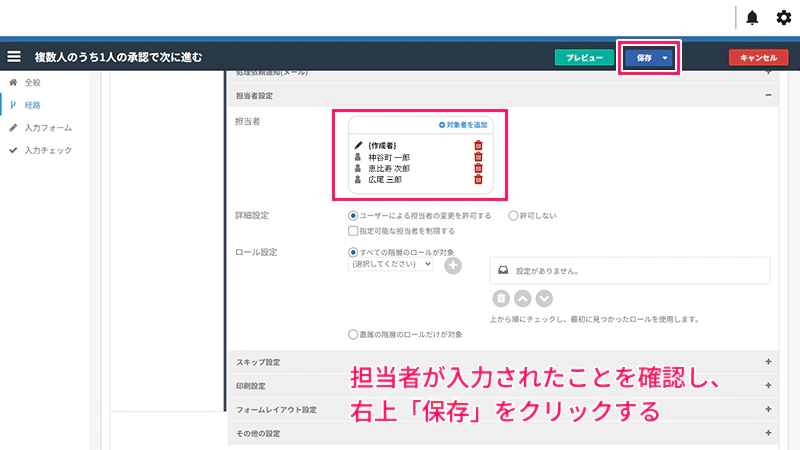The width and height of the screenshot is (800, 450).
Task: Expand the スキップ設定 section
Action: click(768, 362)
